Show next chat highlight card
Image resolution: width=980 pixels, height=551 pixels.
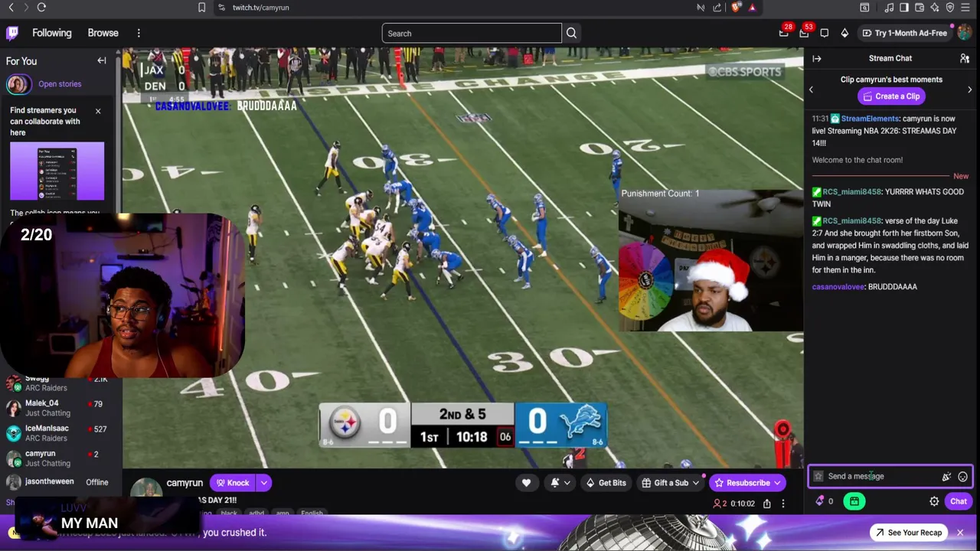970,90
